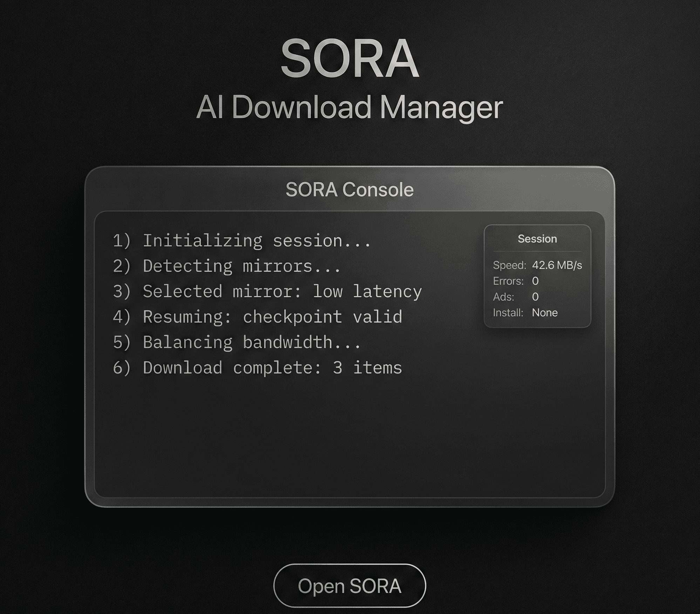
Task: Click the Install value None
Action: click(x=544, y=312)
